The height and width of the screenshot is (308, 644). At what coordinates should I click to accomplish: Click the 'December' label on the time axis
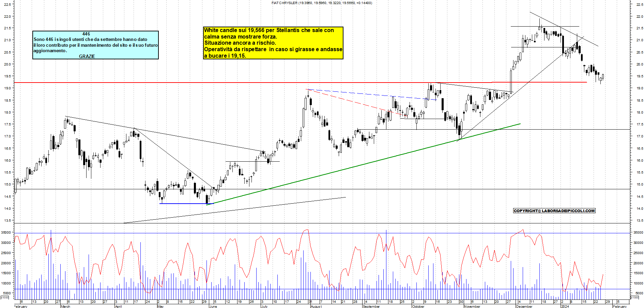pyautogui.click(x=524, y=306)
